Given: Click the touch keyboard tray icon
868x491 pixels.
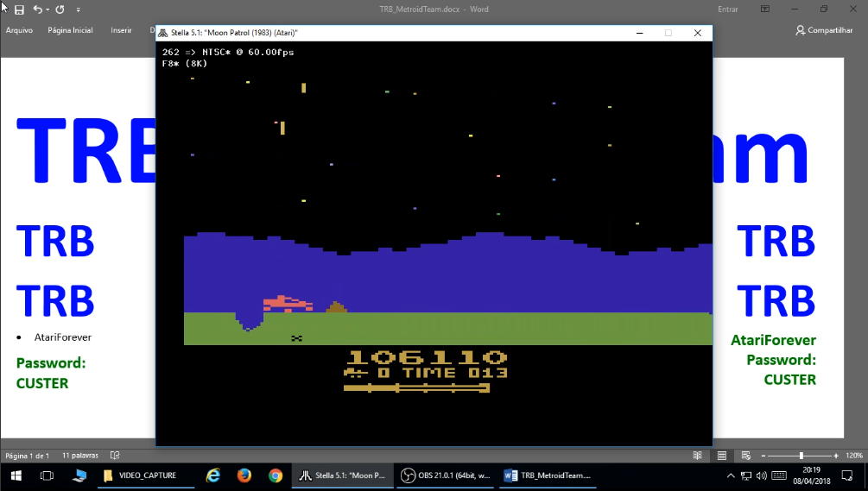Looking at the screenshot, I should point(779,475).
